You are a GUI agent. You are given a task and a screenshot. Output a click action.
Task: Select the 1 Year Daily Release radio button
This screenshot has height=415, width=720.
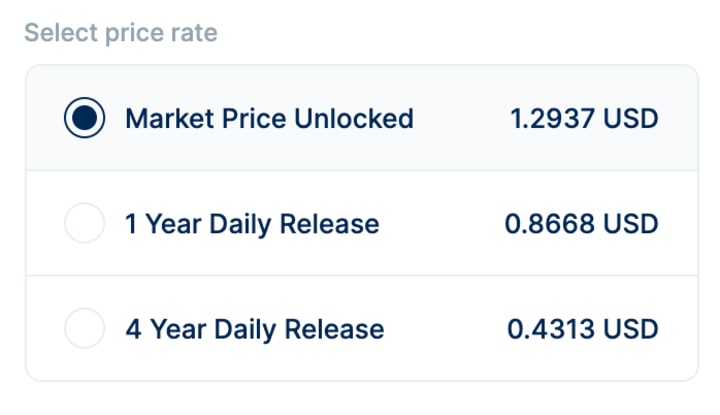click(84, 223)
